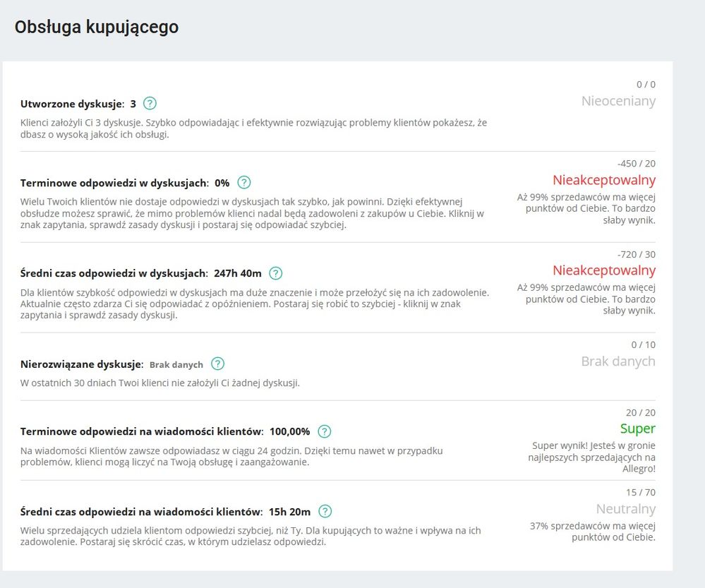Open help for Terminowe odpowiedzi na wiadomości klientów
705x588 pixels.
[x=324, y=431]
